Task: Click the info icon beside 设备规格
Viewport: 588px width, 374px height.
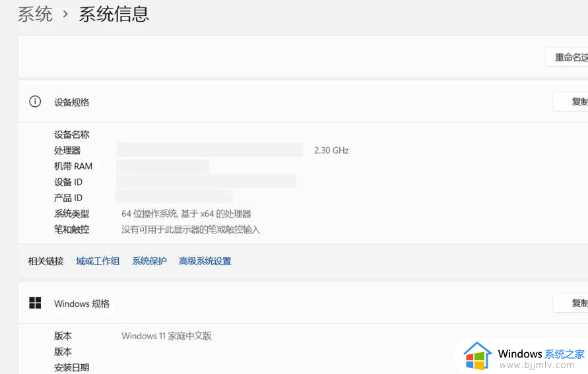Action: 35,102
